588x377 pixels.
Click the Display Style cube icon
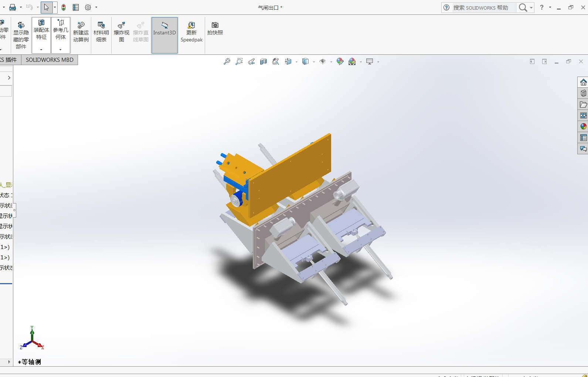305,61
